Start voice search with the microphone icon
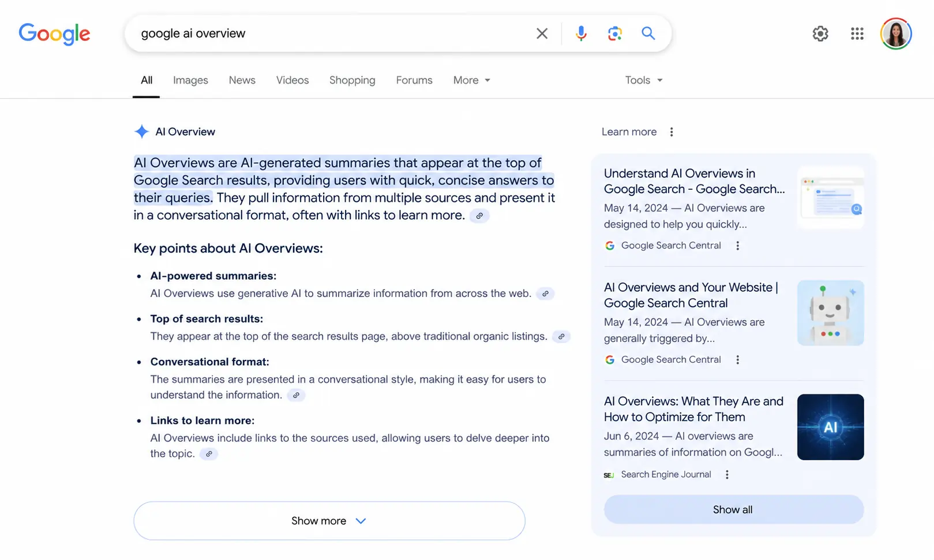The width and height of the screenshot is (934, 560). tap(581, 33)
